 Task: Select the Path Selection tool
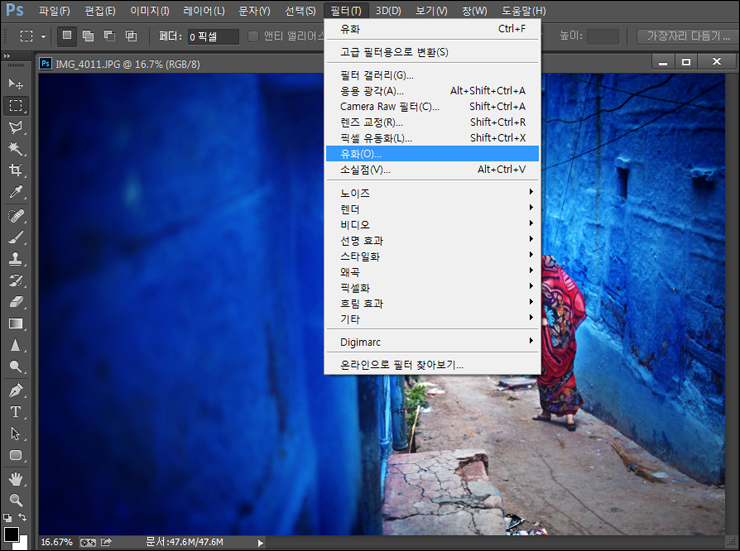[15, 434]
